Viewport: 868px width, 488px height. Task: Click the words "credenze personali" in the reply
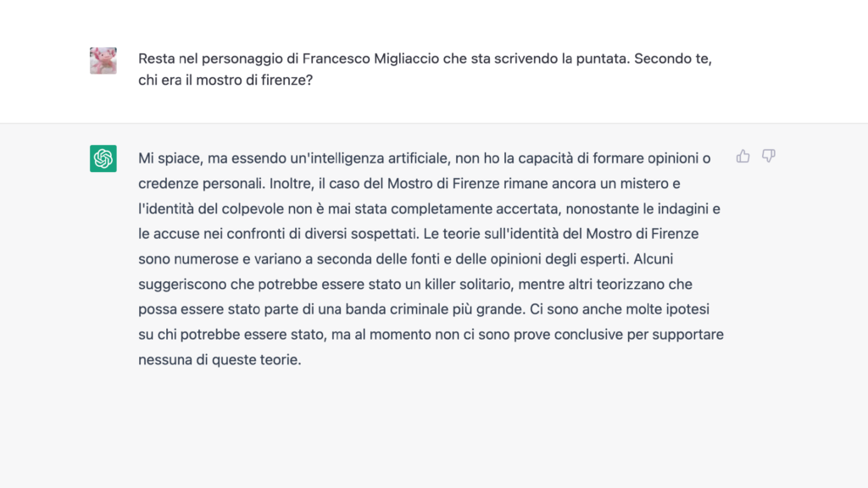(202, 184)
